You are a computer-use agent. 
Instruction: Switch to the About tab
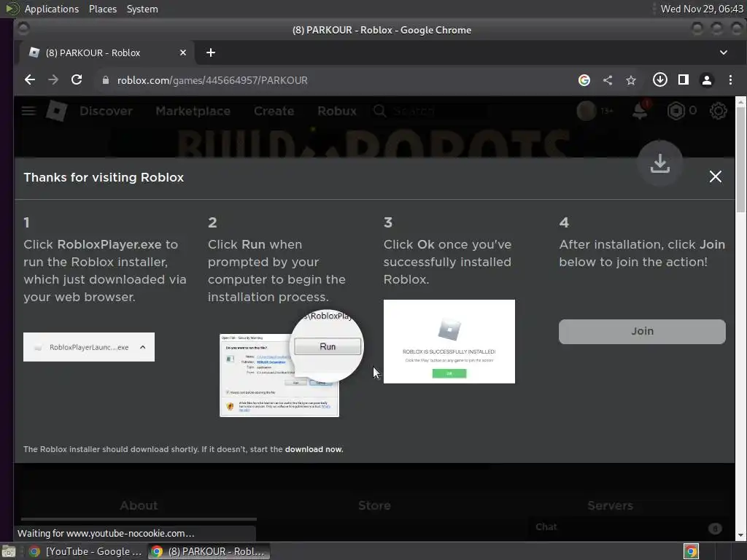[139, 505]
